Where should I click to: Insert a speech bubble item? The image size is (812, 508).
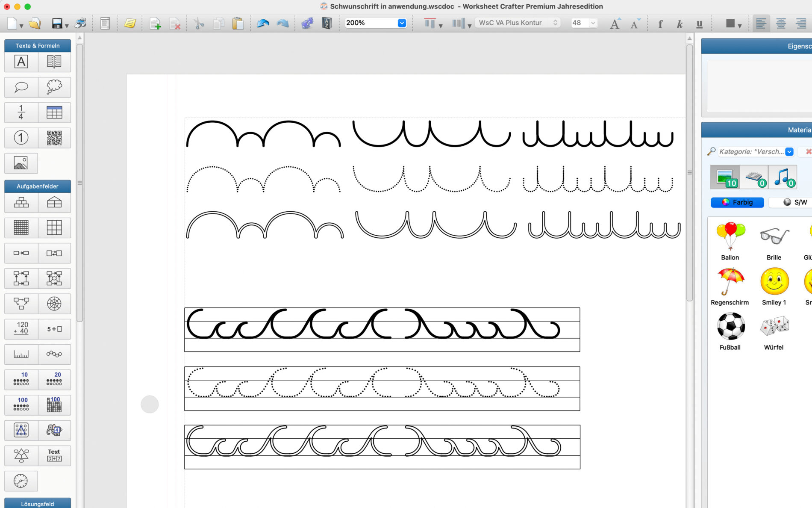pos(21,87)
